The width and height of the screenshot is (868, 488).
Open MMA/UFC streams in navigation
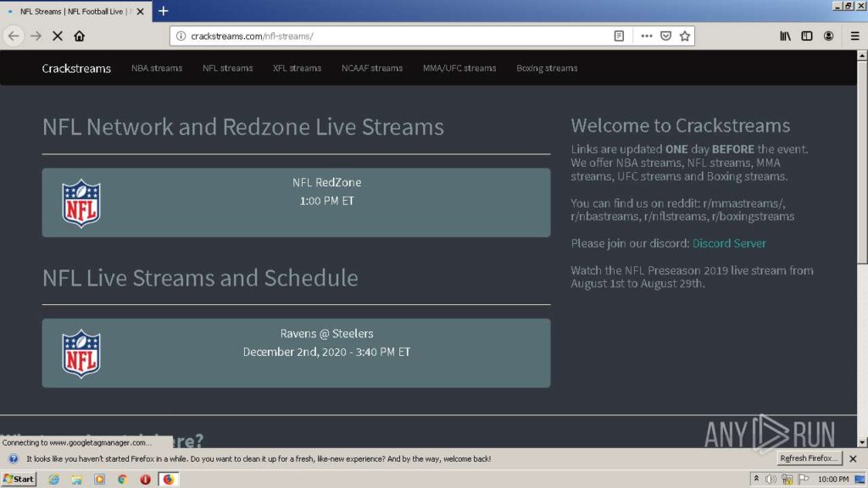click(459, 68)
